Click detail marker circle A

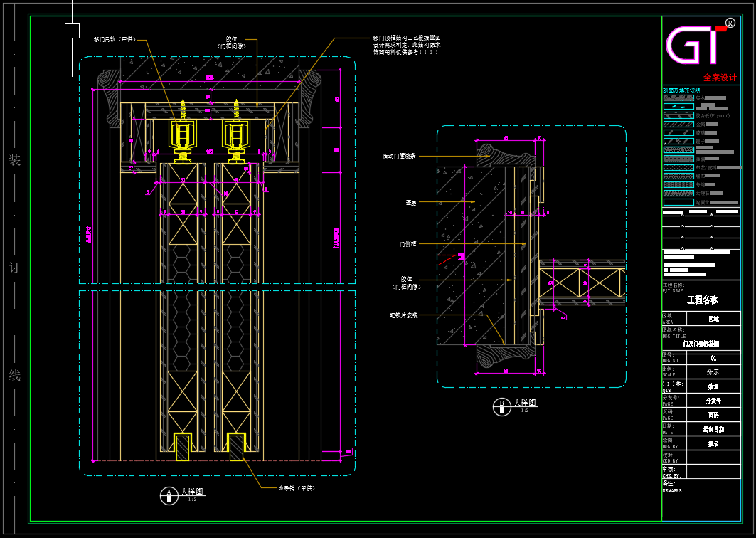169,496
